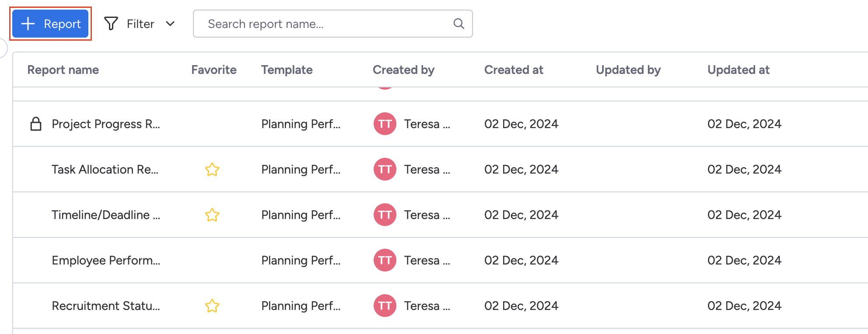
Task: Click the Updated at column header
Action: tap(738, 70)
